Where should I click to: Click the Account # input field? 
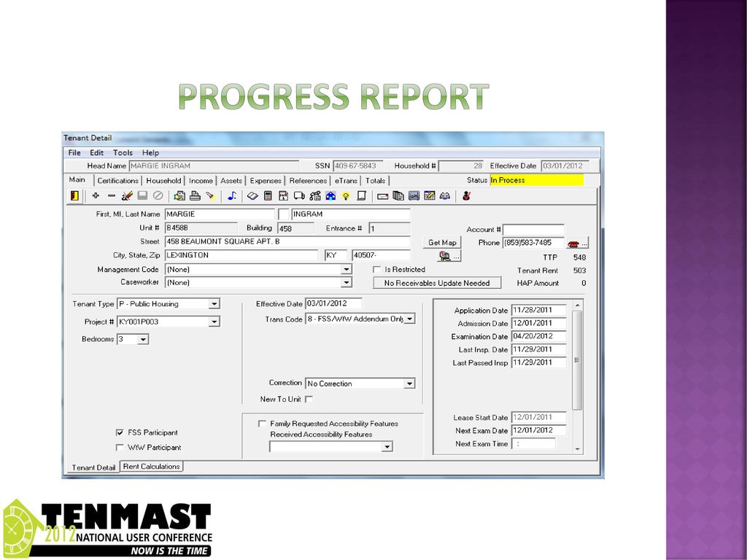(x=533, y=230)
